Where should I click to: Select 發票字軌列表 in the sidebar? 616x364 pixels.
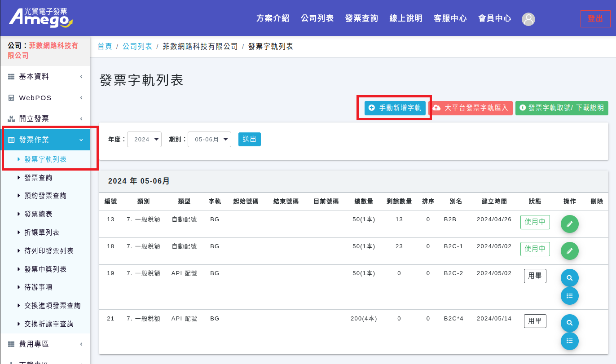(x=45, y=159)
